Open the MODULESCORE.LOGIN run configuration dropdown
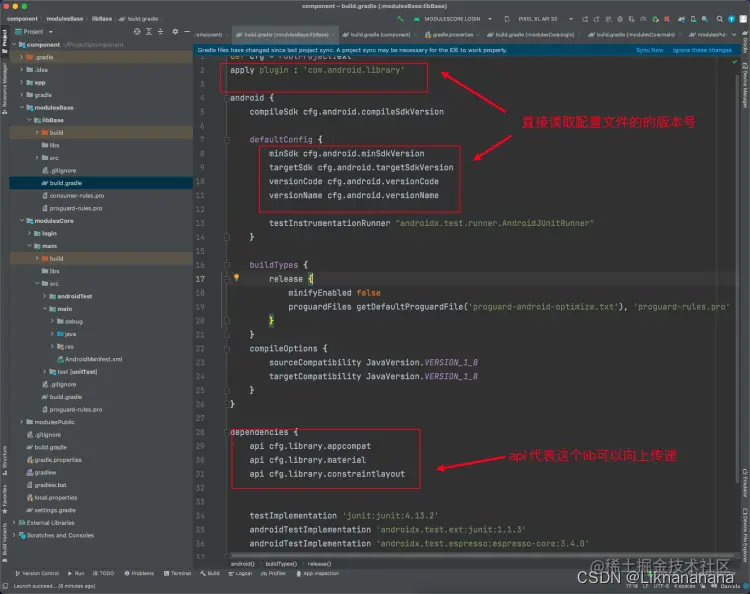Image resolution: width=750 pixels, height=594 pixels. pyautogui.click(x=452, y=19)
